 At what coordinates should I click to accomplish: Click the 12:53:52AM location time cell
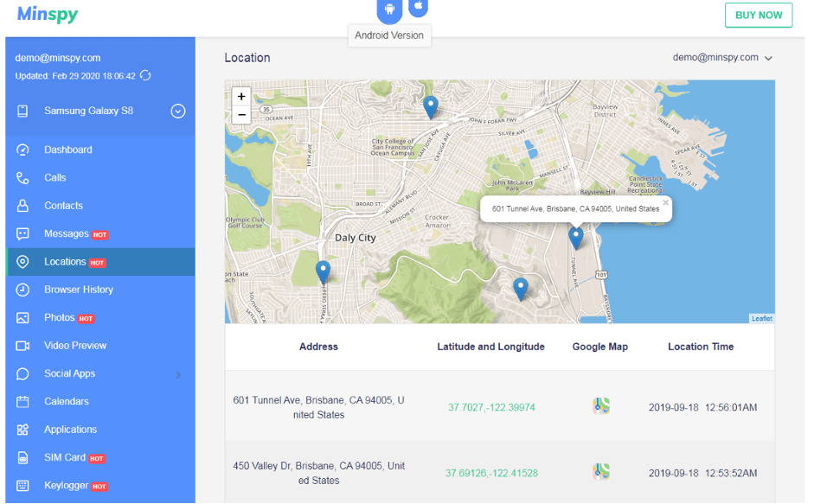703,474
